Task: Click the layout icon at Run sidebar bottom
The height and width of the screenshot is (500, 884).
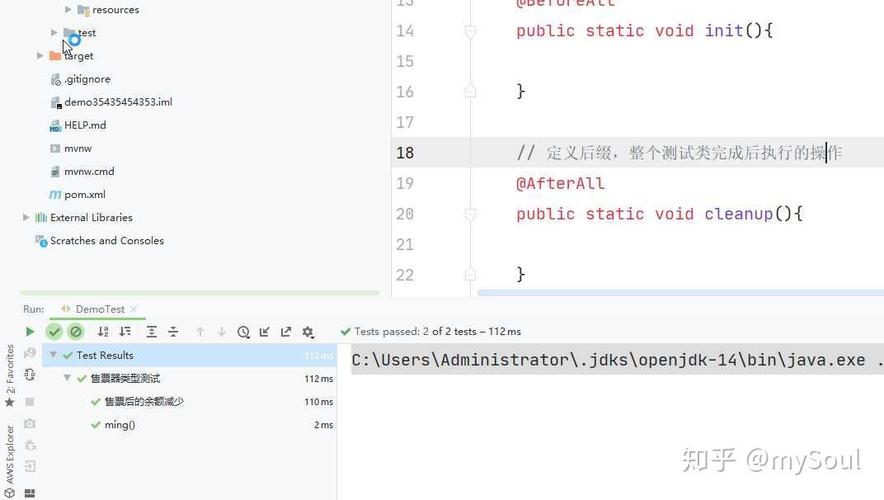Action: (x=30, y=493)
